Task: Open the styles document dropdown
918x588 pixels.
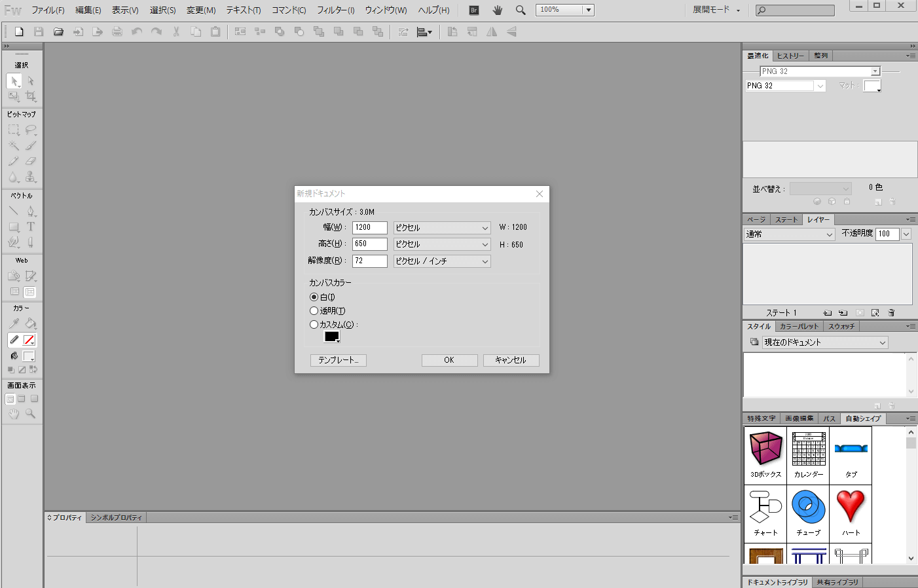Action: [826, 342]
